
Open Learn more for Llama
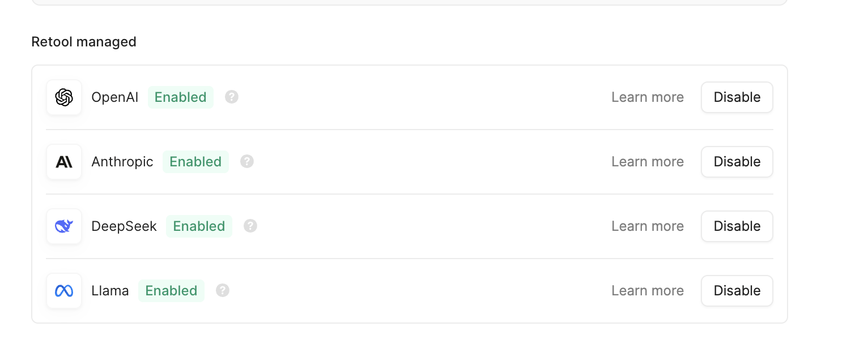648,291
